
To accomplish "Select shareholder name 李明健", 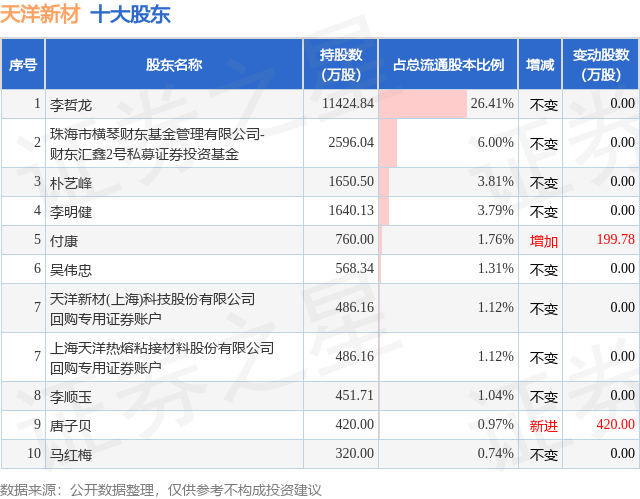I will pos(71,212).
